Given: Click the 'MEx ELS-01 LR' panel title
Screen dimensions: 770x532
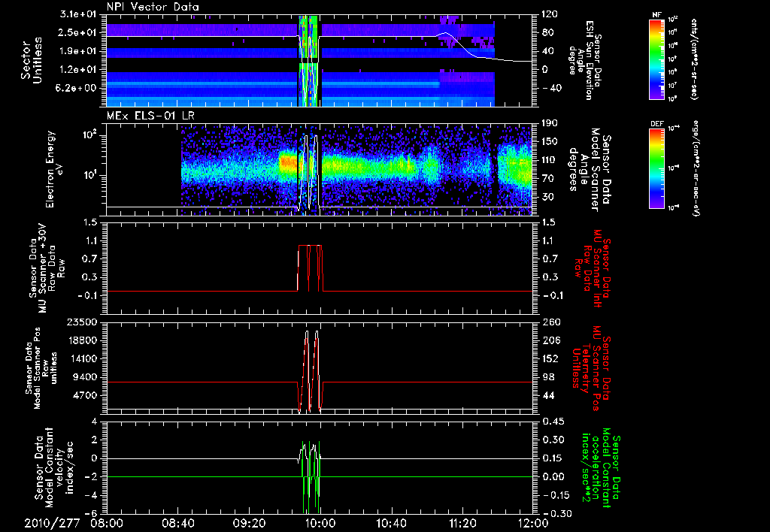Looking at the screenshot, I should pyautogui.click(x=150, y=116).
